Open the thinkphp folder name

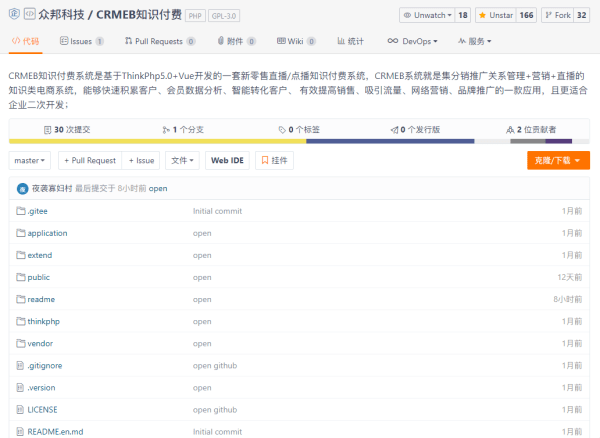click(x=44, y=321)
